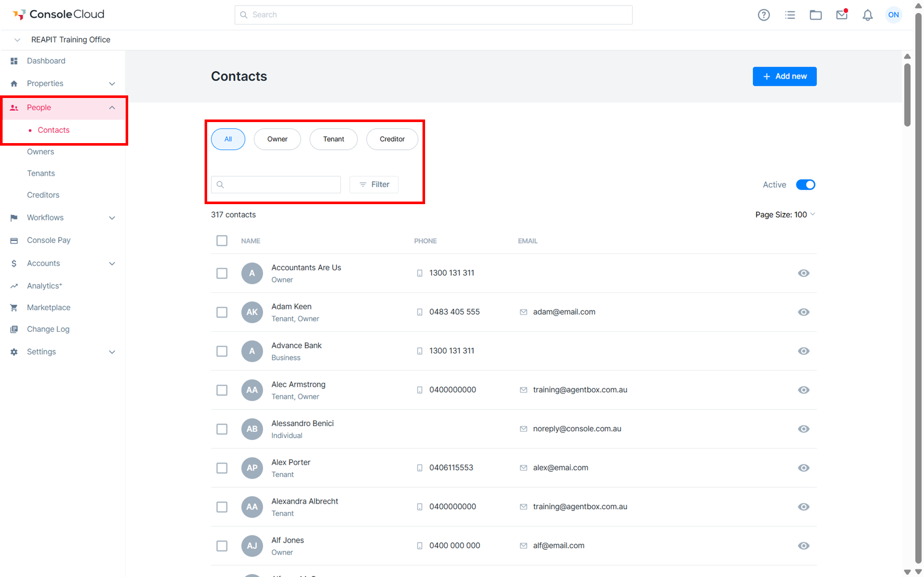Click the Dashboard grid icon

point(14,61)
